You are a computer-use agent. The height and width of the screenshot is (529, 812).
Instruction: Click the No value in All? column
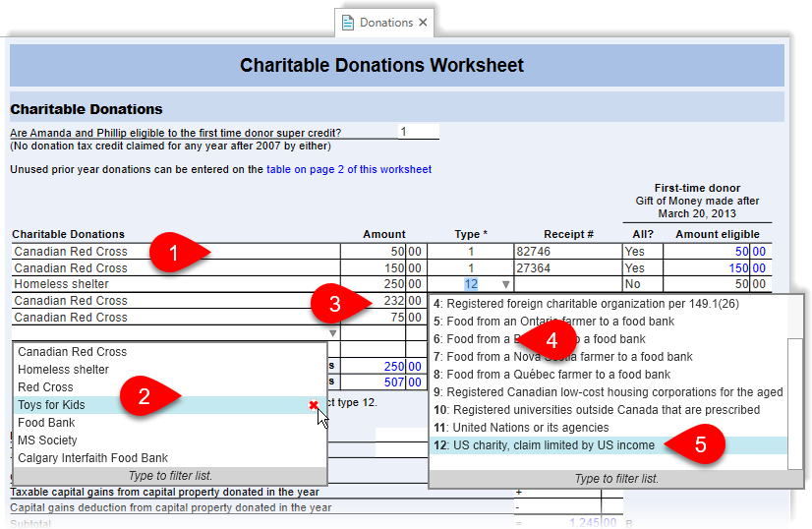coord(643,284)
